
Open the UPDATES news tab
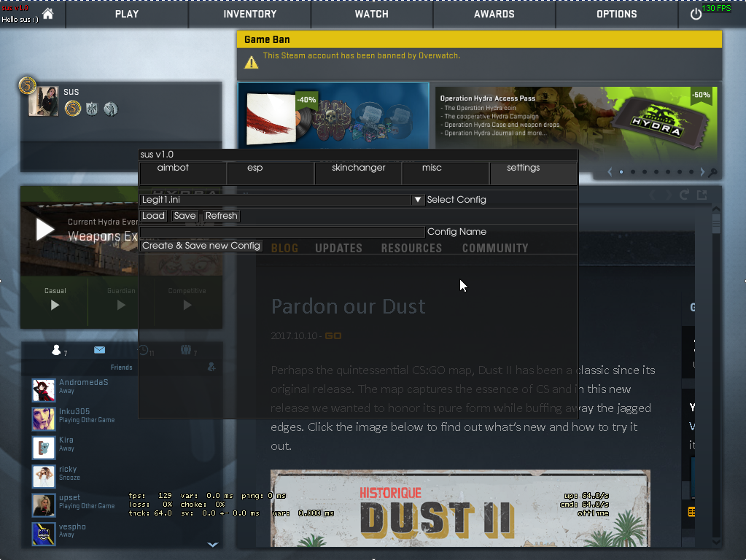[x=339, y=249]
